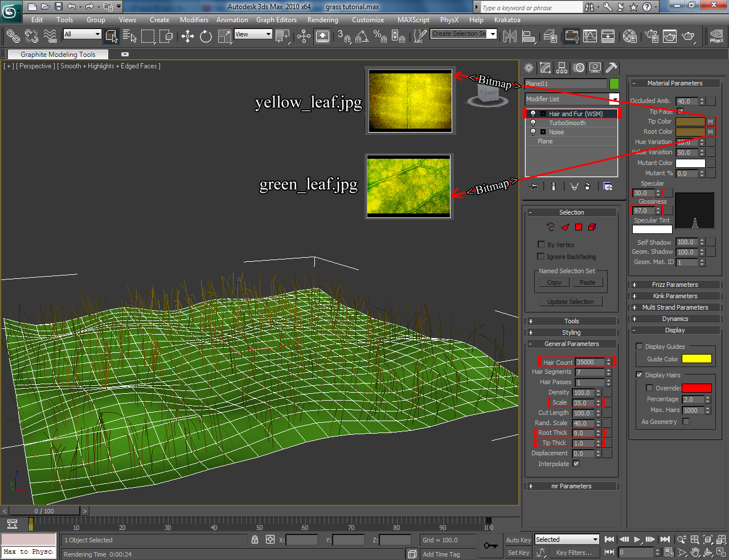Image resolution: width=729 pixels, height=560 pixels.
Task: Open the Hierarchy command panel tab
Action: pos(562,68)
